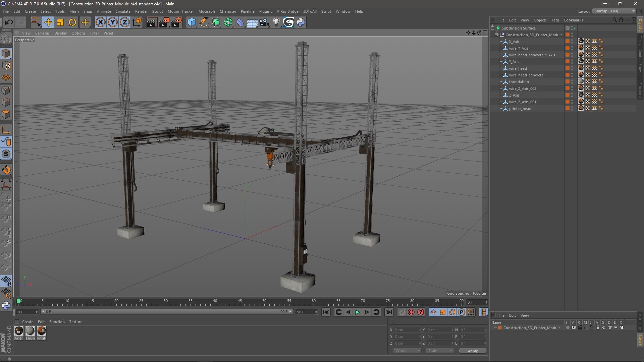Add a Cube primitive object
The height and width of the screenshot is (362, 644).
tap(192, 22)
